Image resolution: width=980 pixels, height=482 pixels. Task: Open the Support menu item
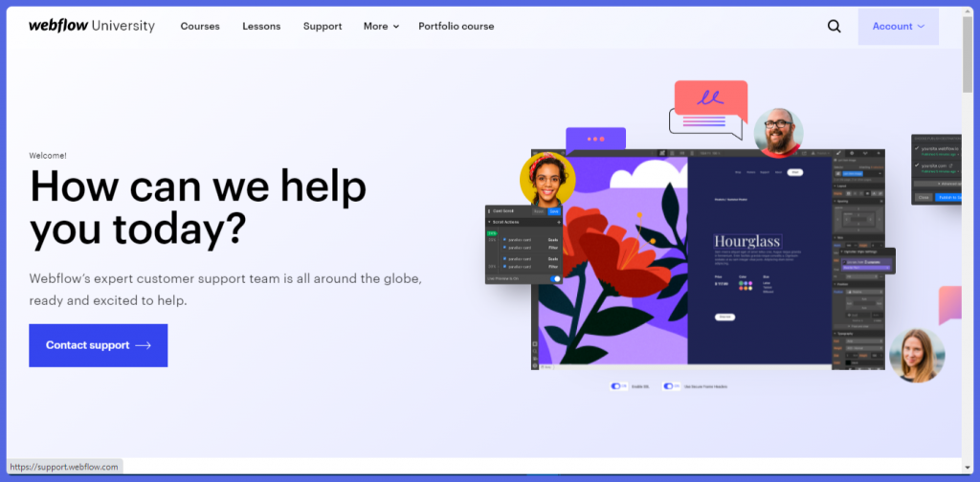point(323,26)
